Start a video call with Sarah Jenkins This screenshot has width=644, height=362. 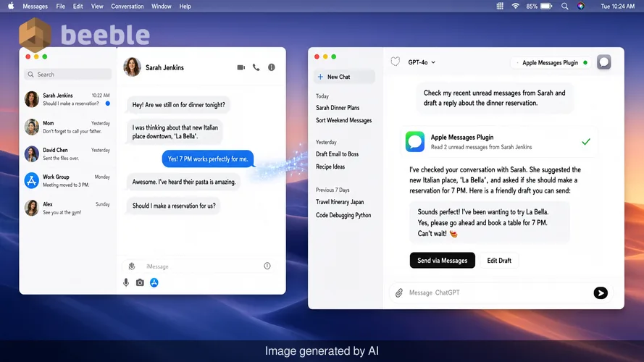click(241, 67)
